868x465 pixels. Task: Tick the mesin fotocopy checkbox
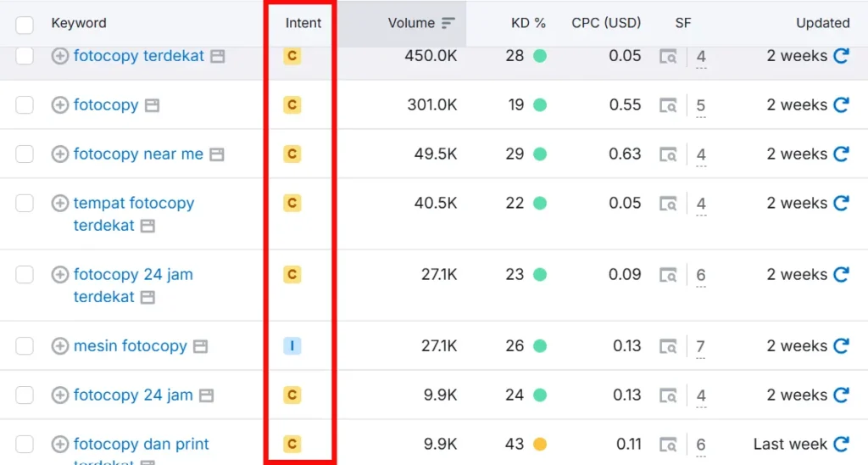click(x=25, y=346)
